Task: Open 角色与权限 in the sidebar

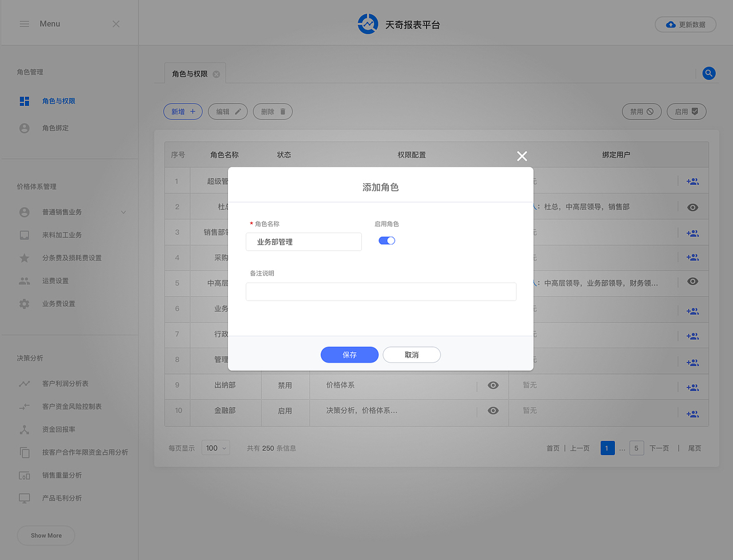Action: 58,101
